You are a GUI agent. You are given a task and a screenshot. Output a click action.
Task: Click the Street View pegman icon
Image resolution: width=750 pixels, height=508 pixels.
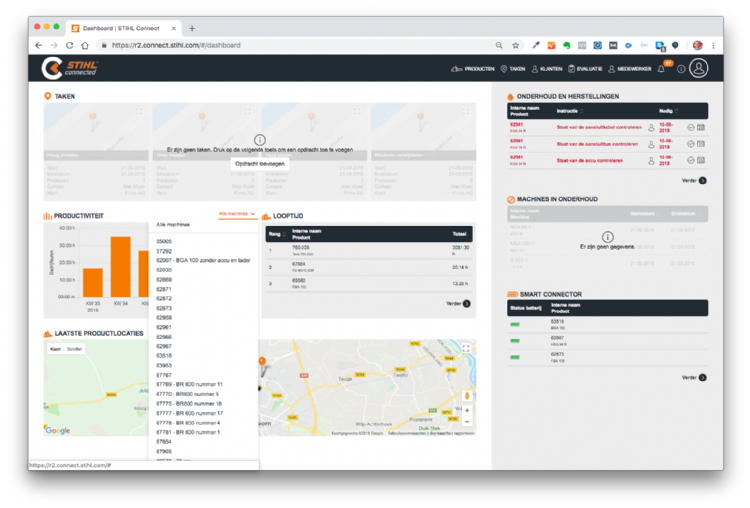pos(466,395)
